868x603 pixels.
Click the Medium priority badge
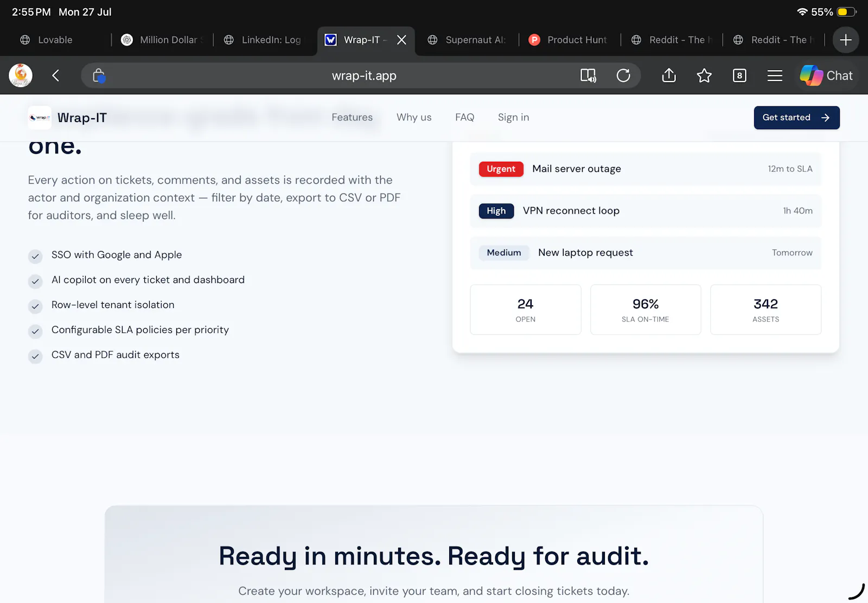[x=503, y=253]
